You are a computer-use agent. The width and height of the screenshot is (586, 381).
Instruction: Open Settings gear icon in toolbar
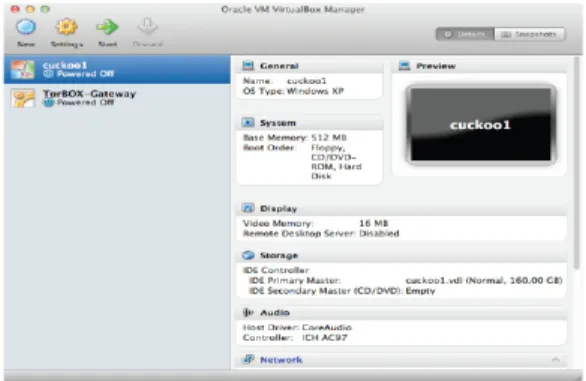tap(67, 27)
